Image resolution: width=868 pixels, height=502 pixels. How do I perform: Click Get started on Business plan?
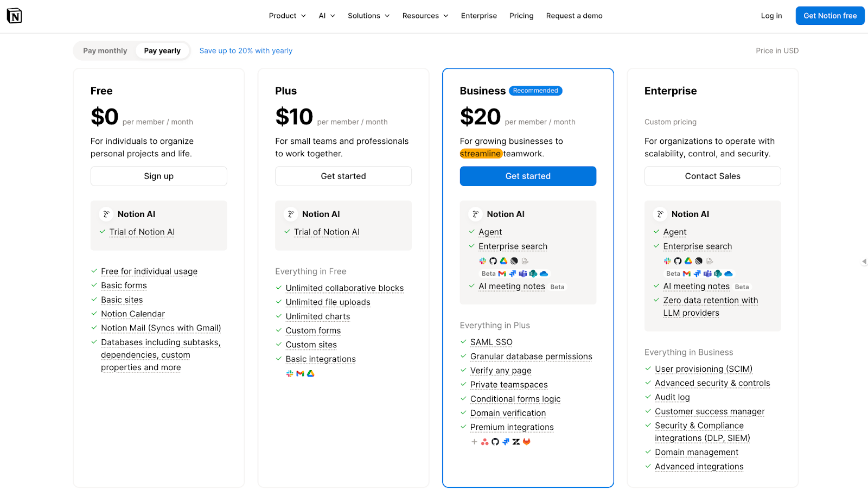coord(528,176)
